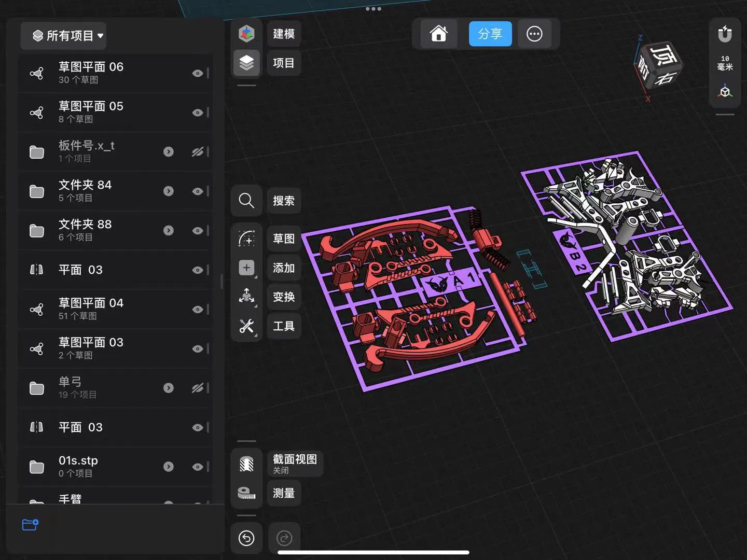Viewport: 747px width, 560px height.
Task: Select the 变换 transform tool icon
Action: (x=246, y=297)
